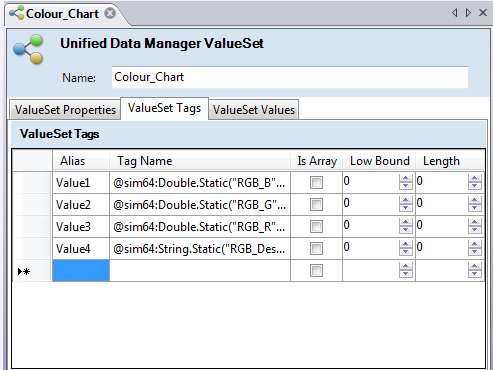Image resolution: width=493 pixels, height=370 pixels.
Task: Click the Length column header
Action: click(x=450, y=161)
